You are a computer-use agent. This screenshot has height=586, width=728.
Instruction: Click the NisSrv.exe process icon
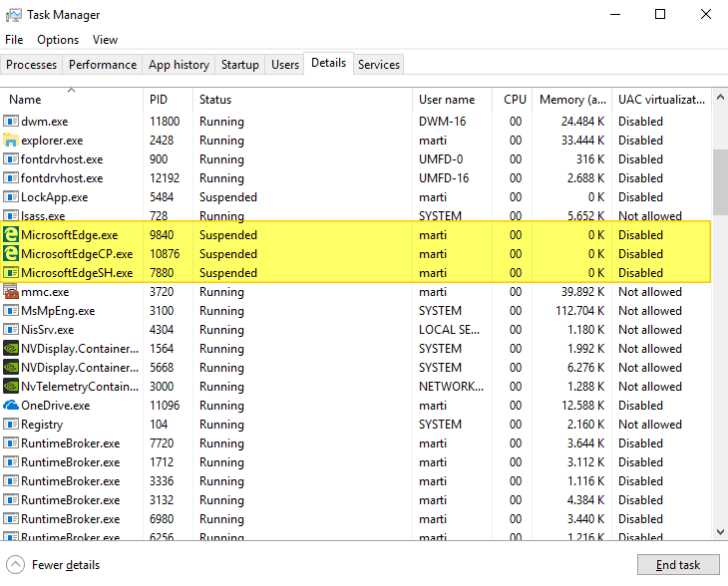click(x=10, y=330)
